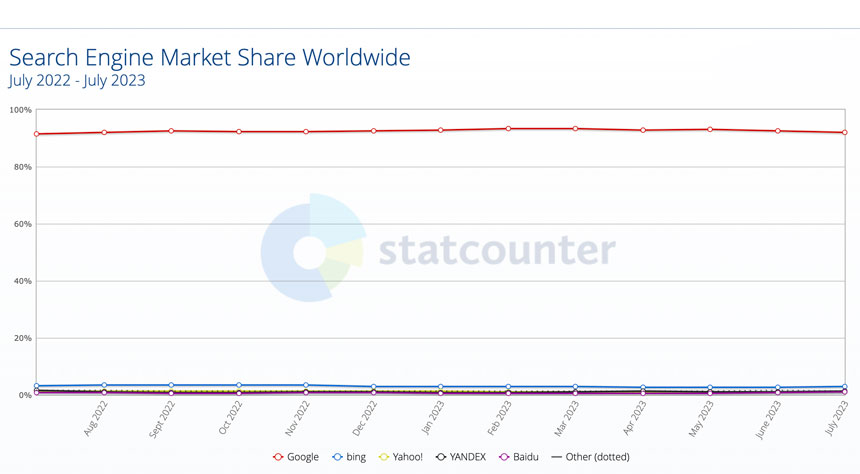The height and width of the screenshot is (474, 860).
Task: Click the bing data point for Nov 2022
Action: point(306,385)
